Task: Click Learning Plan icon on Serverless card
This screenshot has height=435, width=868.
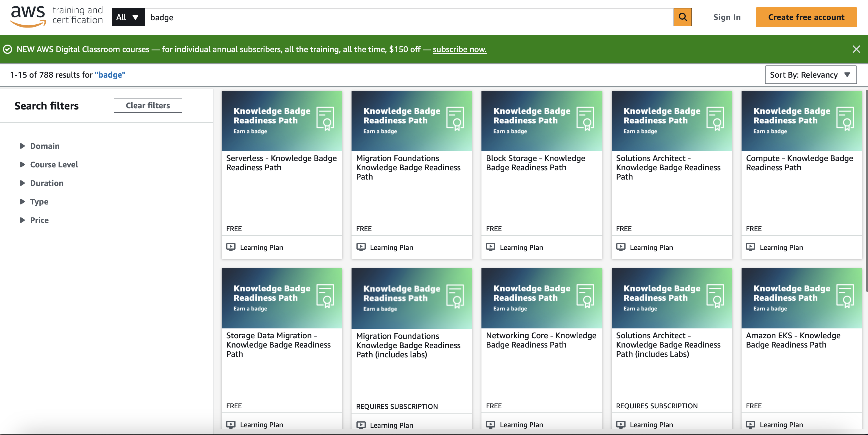Action: (x=231, y=247)
